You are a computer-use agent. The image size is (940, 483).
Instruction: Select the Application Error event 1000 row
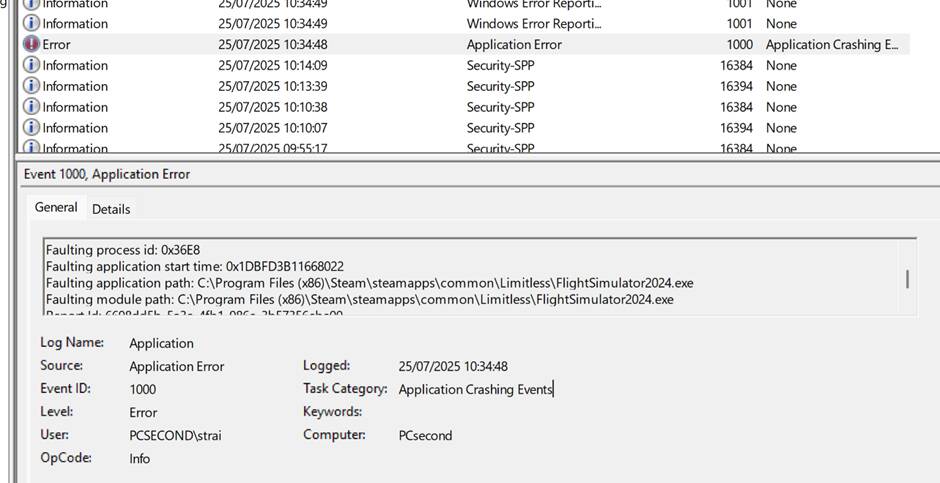(465, 44)
